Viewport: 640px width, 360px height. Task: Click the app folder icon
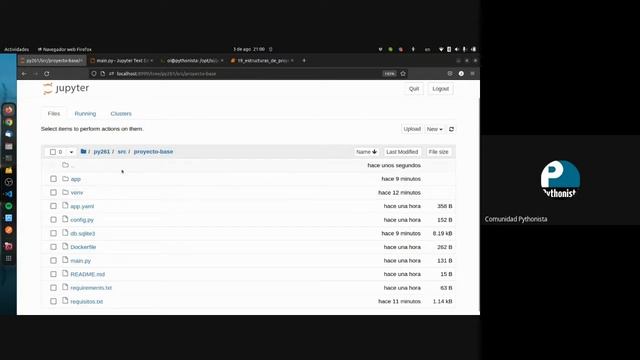pyautogui.click(x=65, y=179)
